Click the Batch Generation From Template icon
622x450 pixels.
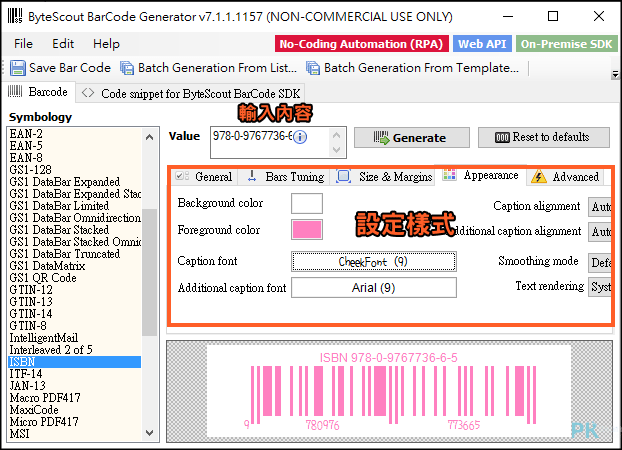[313, 68]
